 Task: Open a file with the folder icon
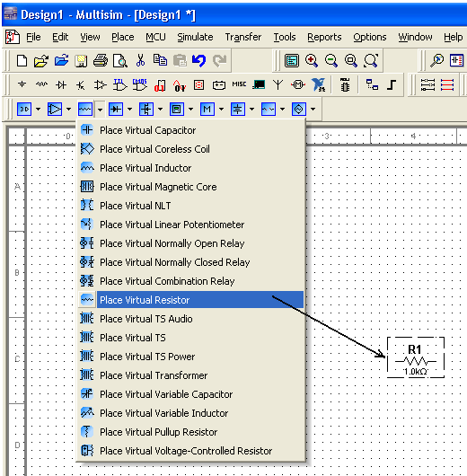click(x=41, y=61)
